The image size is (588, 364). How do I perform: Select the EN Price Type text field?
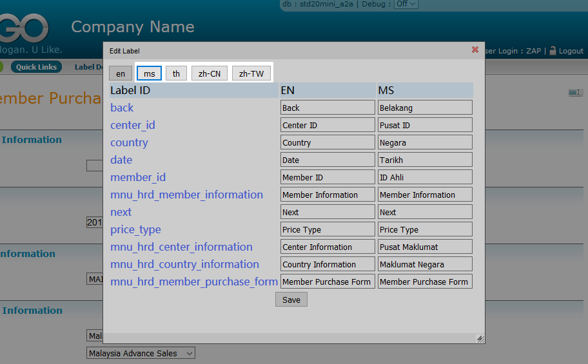[x=328, y=229]
